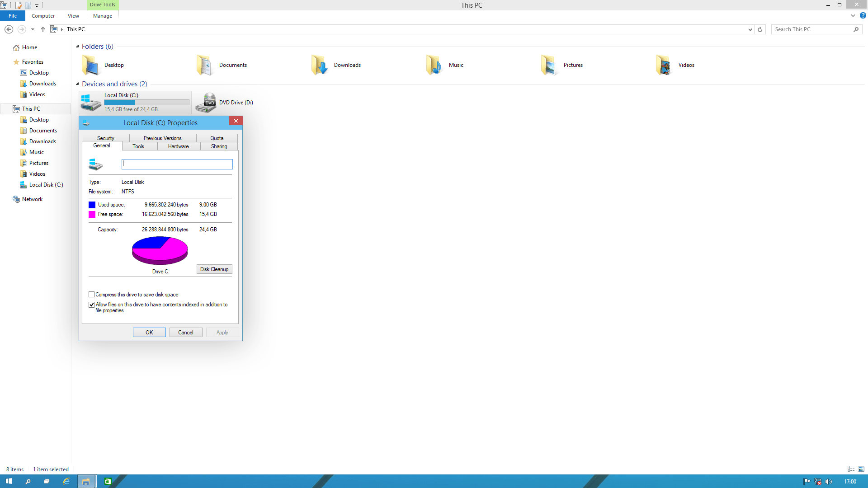The width and height of the screenshot is (868, 488).
Task: Collapse the Devices and drives group
Action: click(x=77, y=84)
